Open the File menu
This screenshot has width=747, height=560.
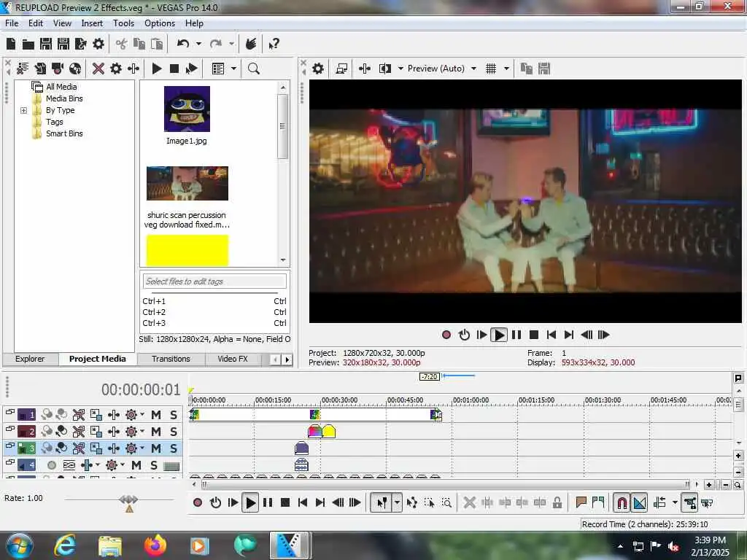[x=12, y=23]
